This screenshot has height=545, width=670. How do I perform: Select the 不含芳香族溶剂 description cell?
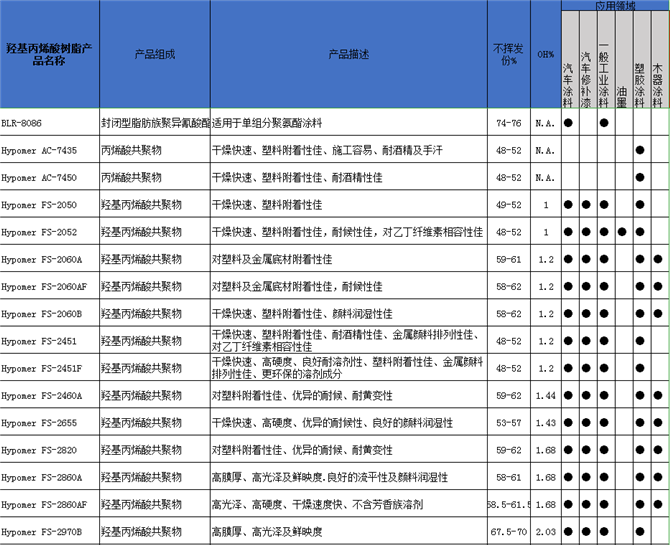click(349, 504)
